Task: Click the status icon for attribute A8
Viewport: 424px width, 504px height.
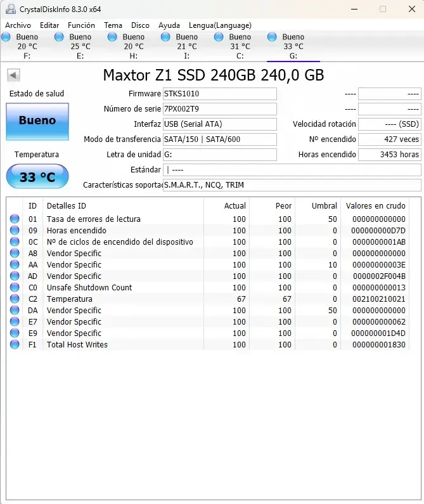Action: click(x=15, y=254)
